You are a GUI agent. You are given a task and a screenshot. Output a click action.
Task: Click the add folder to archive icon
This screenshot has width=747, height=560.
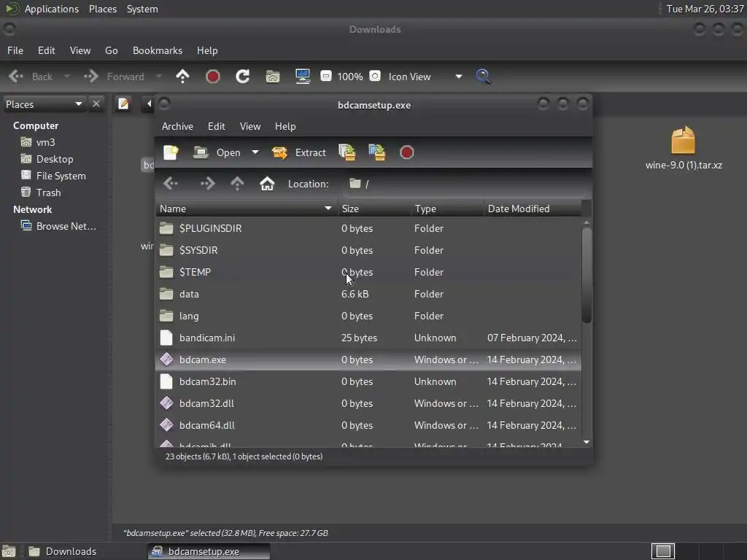pos(377,152)
